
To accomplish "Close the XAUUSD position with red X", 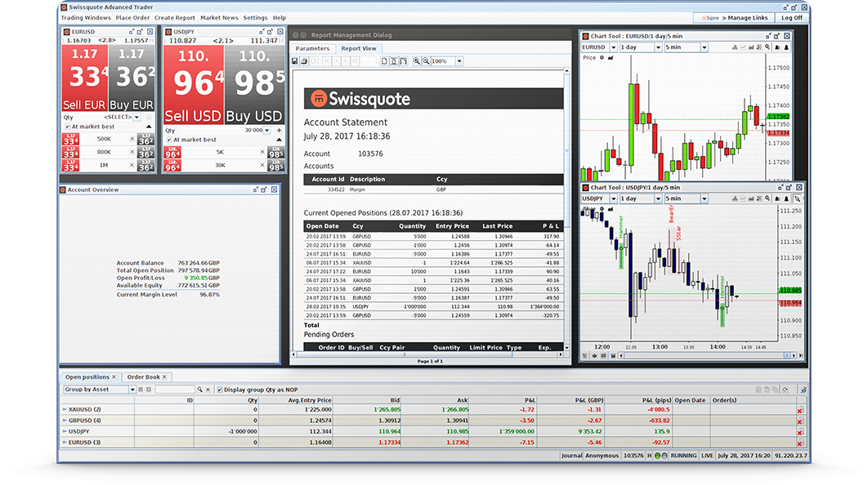I will coord(800,411).
